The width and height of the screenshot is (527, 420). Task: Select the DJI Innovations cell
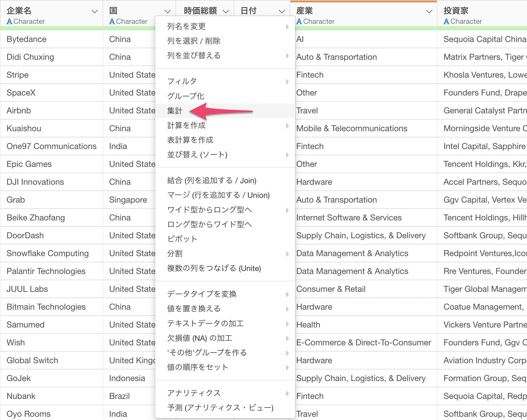click(x=51, y=182)
